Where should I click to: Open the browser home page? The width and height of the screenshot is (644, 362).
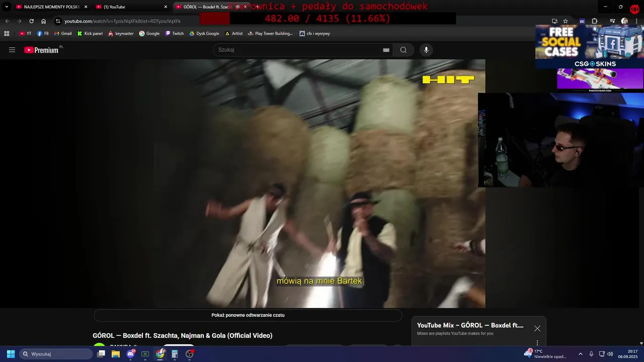click(x=43, y=21)
